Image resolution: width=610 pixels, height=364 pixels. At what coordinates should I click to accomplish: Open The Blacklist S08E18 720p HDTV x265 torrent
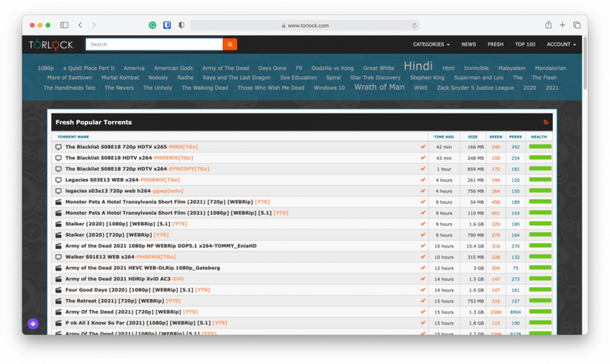(x=131, y=147)
